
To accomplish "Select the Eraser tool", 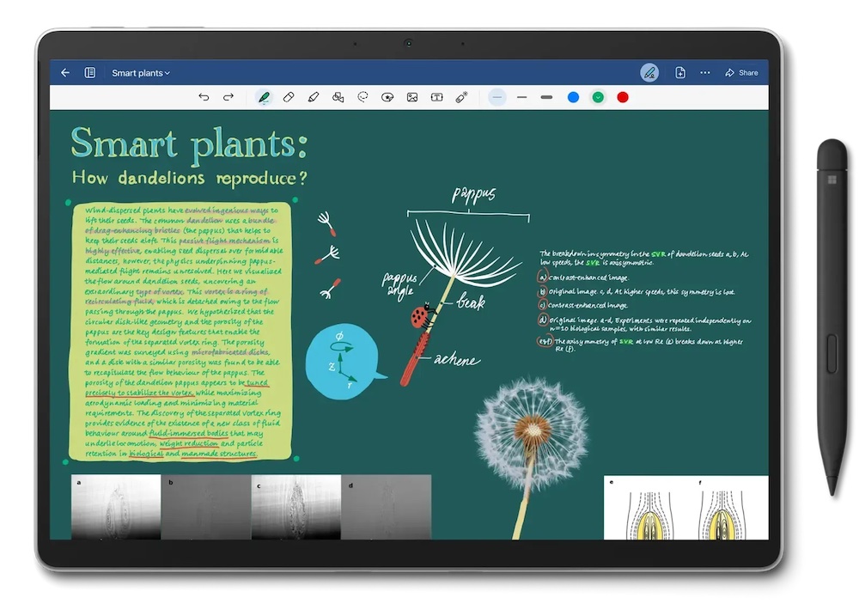I will [289, 96].
